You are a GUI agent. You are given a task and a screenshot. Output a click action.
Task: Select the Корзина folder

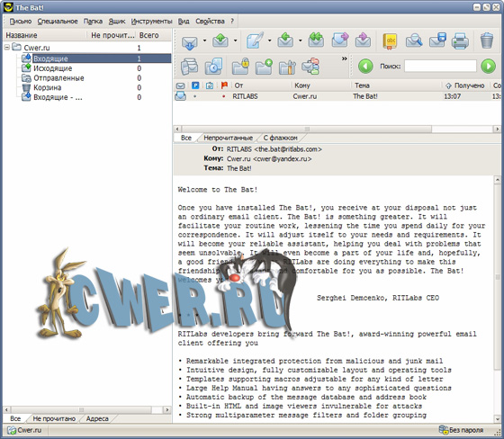coord(47,87)
